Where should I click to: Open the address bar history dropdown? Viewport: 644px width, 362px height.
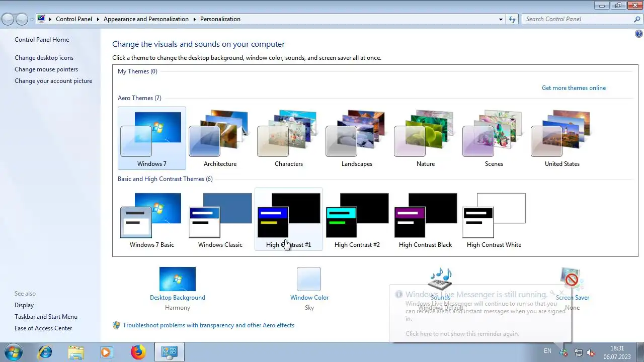click(x=501, y=19)
